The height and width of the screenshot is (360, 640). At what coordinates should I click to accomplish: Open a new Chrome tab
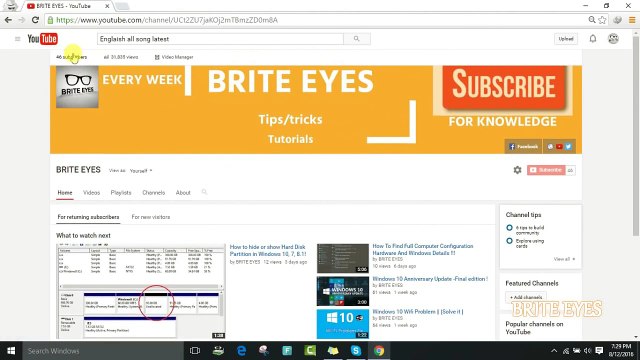click(x=122, y=6)
